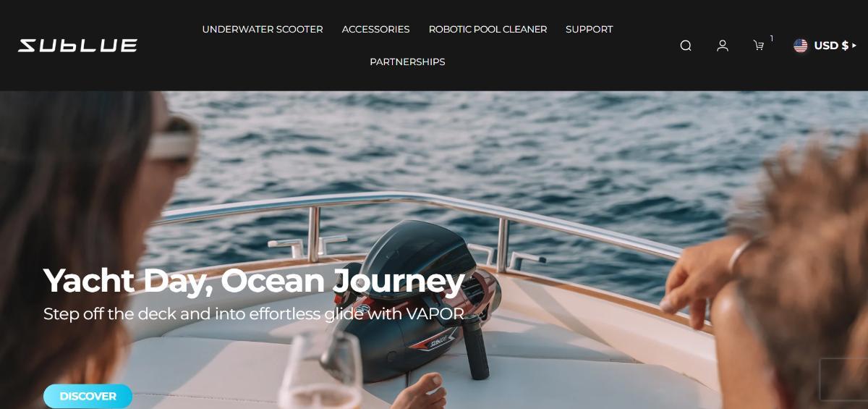The height and width of the screenshot is (409, 868).
Task: Open the search magnifier icon
Action: (686, 46)
